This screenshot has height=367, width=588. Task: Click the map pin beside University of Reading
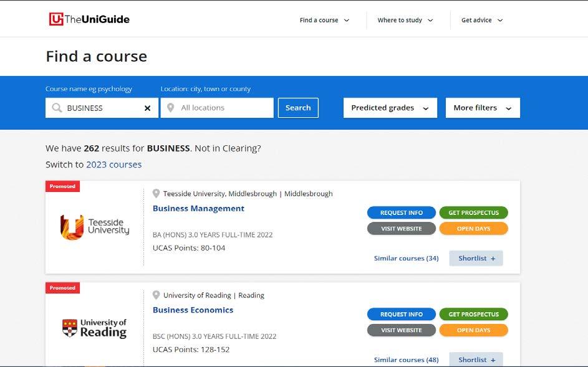[156, 295]
